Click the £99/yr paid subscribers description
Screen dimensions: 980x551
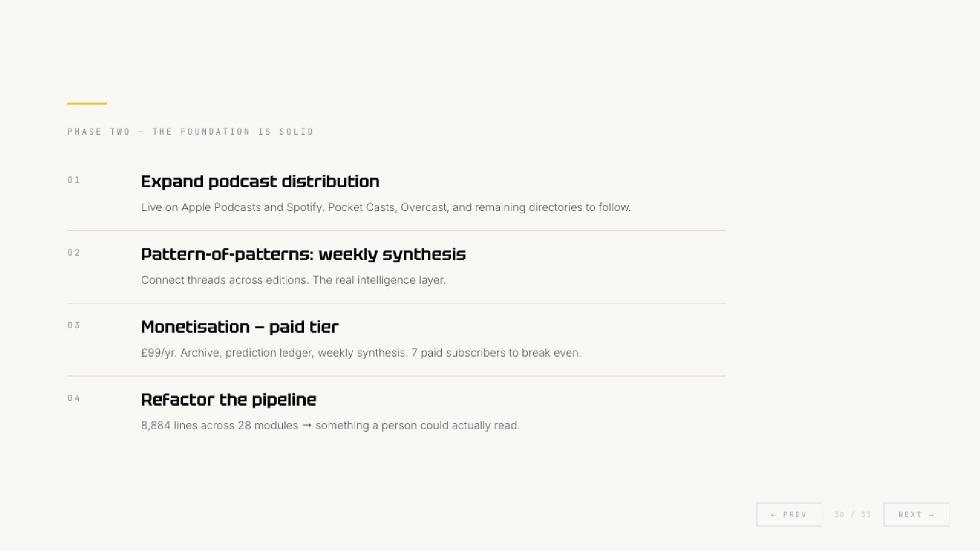[x=361, y=353]
